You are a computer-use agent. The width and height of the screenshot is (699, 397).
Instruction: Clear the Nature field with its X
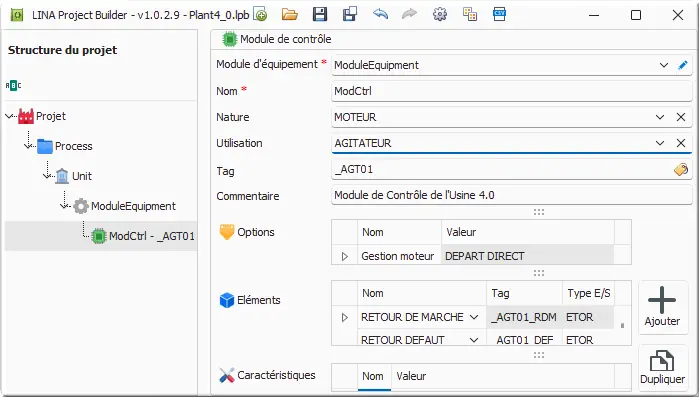(681, 117)
